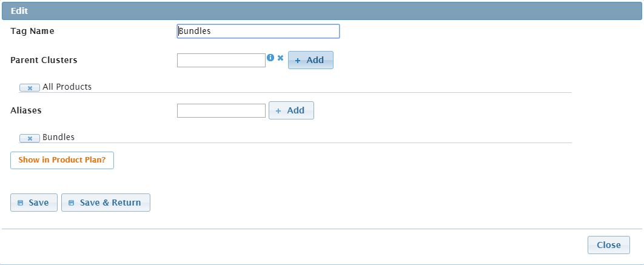Click Add button for Parent Clusters
The height and width of the screenshot is (265, 644).
(x=310, y=60)
